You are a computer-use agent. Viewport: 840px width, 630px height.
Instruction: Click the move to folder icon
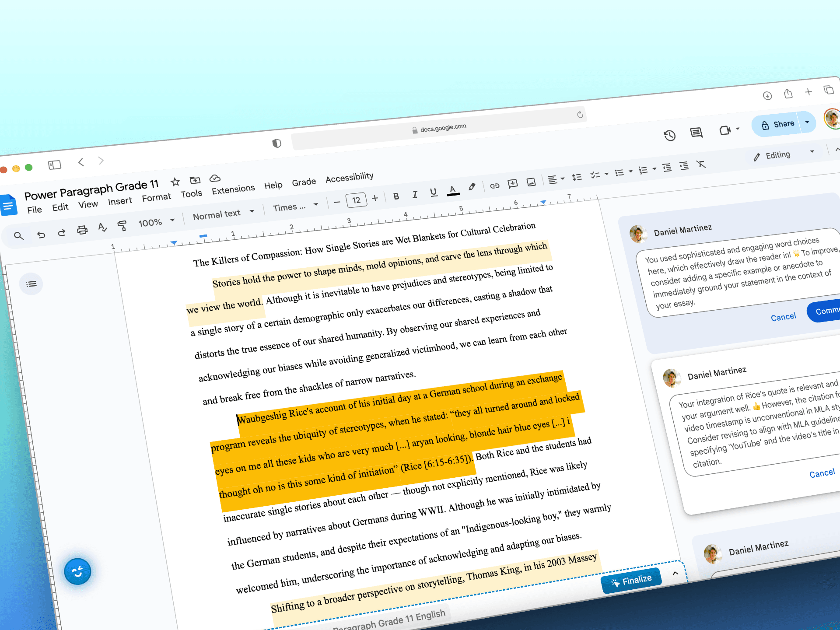[195, 180]
